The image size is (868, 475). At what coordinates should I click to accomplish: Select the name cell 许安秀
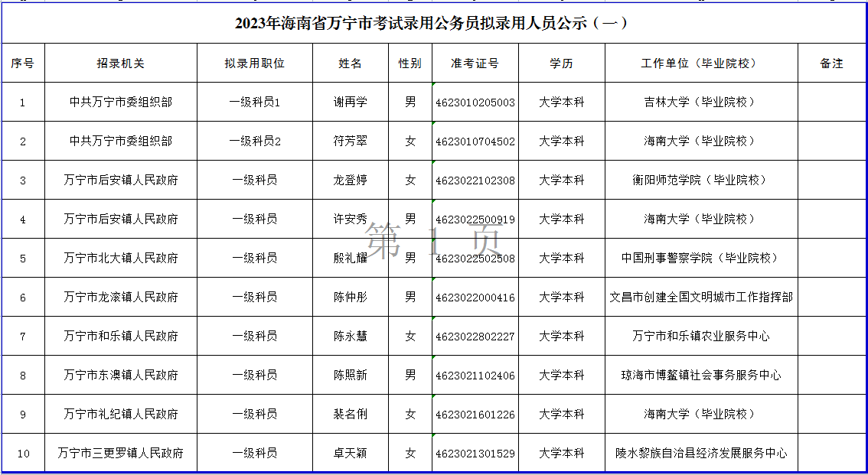click(351, 219)
